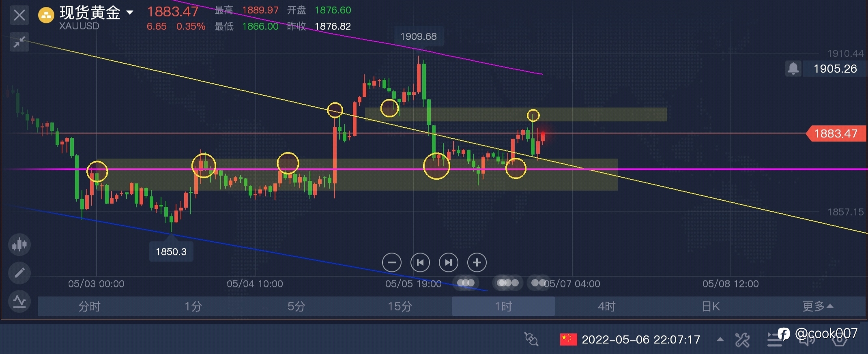Zoom in chart with plus button

tap(477, 263)
